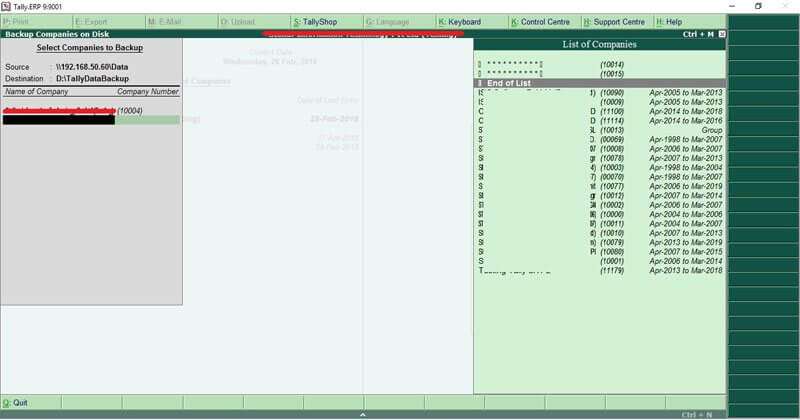Select the Group company numbered (10013)
This screenshot has height=420, width=800.
[x=599, y=130]
